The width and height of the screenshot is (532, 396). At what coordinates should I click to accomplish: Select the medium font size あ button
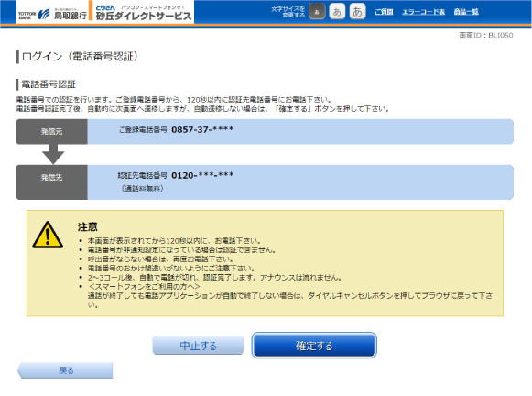pos(337,12)
